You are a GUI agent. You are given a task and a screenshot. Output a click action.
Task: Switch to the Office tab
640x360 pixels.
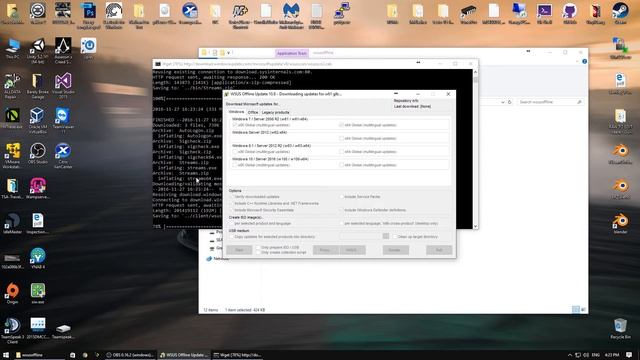(x=253, y=112)
